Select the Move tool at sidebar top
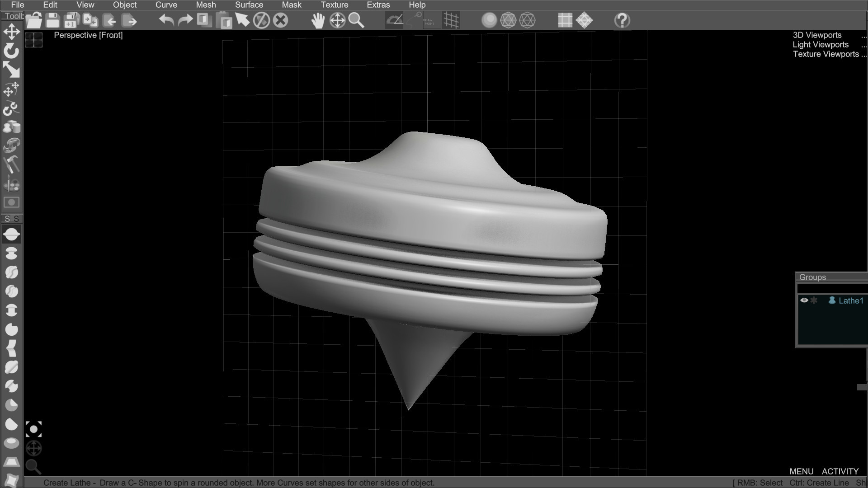Screen dimensions: 868x488 tap(11, 32)
